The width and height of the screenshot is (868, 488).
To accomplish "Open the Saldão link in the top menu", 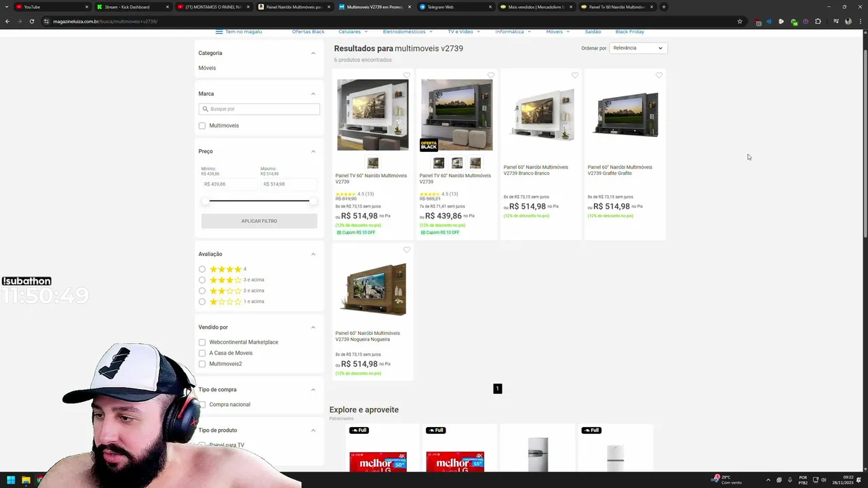I will (593, 32).
